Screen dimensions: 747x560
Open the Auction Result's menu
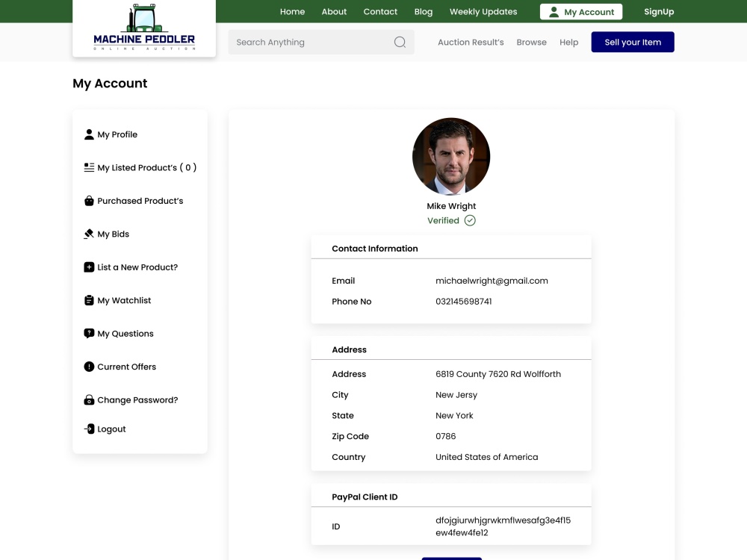tap(471, 43)
